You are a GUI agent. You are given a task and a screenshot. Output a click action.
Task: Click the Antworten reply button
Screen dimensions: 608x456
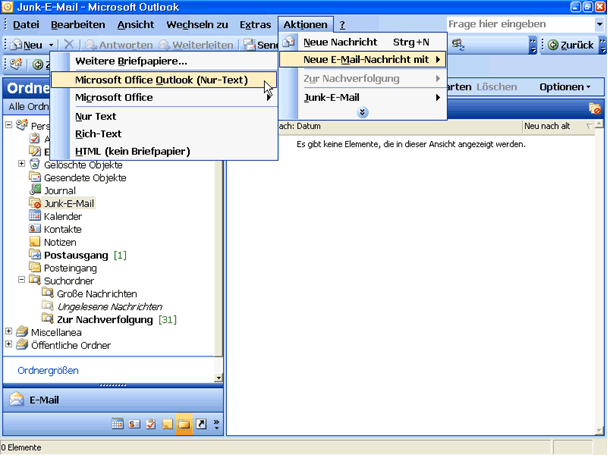pyautogui.click(x=119, y=45)
